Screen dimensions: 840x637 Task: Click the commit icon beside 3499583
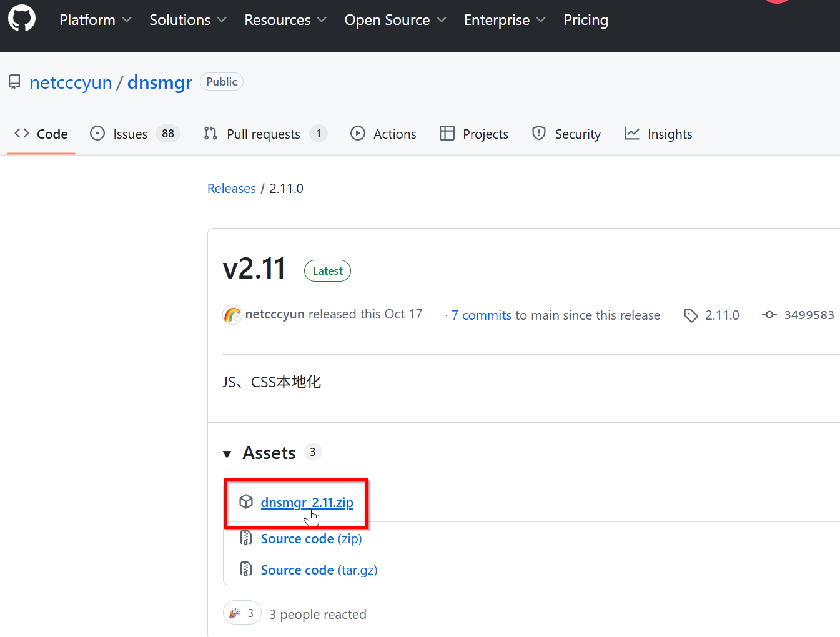(x=769, y=315)
